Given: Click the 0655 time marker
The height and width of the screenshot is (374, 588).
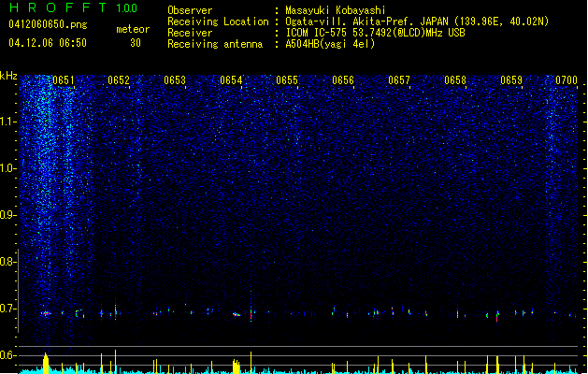Looking at the screenshot, I should pyautogui.click(x=287, y=80).
